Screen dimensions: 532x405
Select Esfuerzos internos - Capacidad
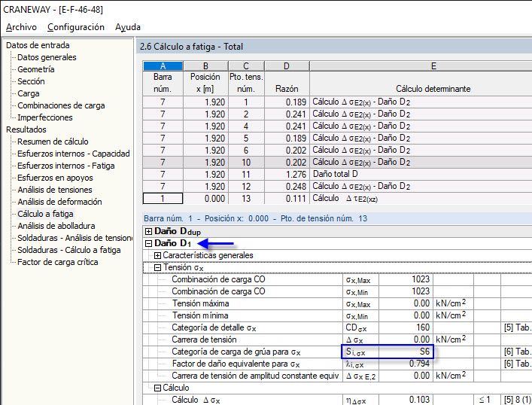tap(74, 154)
